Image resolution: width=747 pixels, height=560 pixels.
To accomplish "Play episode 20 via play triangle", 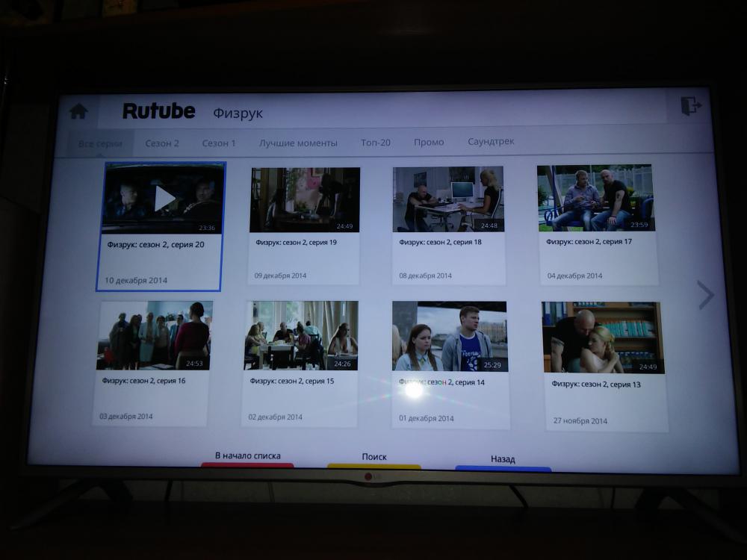I will 164,199.
